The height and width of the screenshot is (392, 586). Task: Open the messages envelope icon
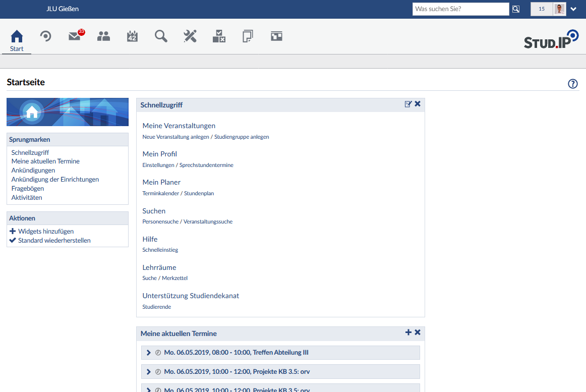click(x=75, y=36)
